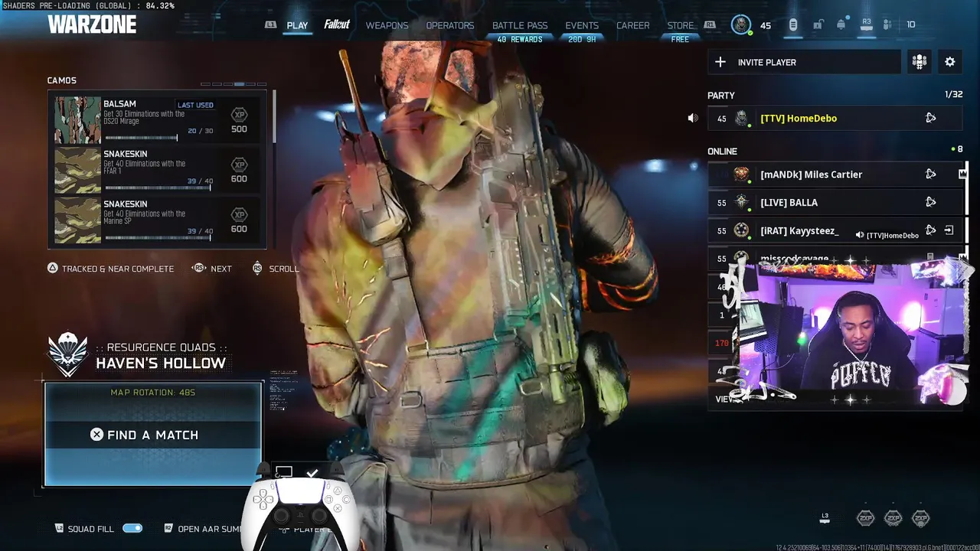The image size is (980, 551).
Task: Go to the CAREER tab
Action: point(633,25)
